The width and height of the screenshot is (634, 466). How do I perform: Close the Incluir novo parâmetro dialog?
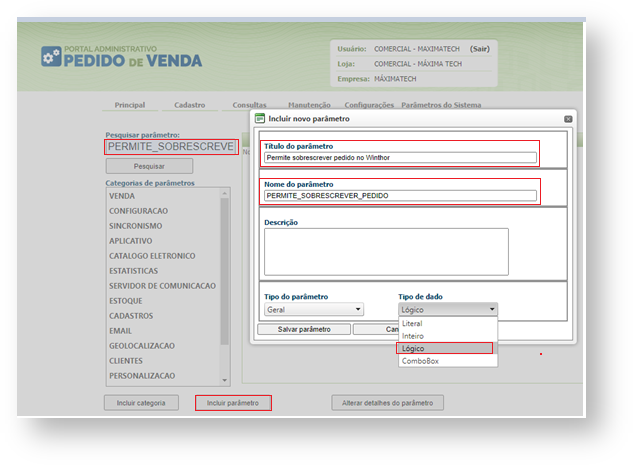[568, 118]
